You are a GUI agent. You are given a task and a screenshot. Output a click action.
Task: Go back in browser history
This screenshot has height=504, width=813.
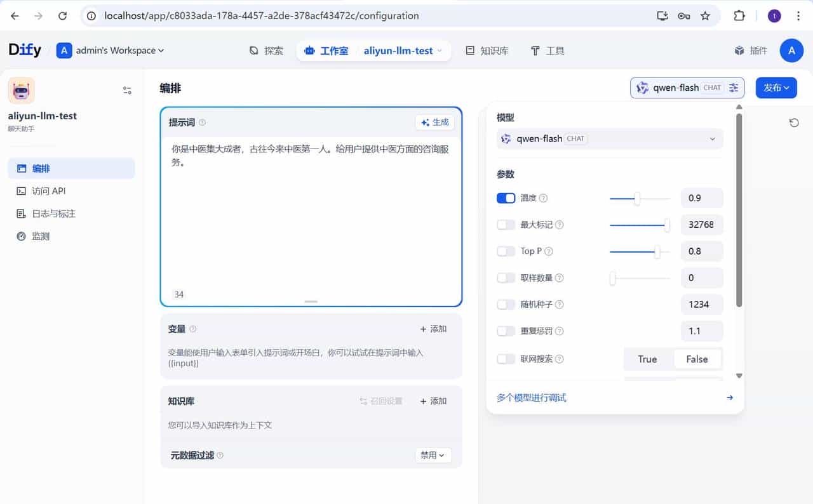[x=15, y=16]
